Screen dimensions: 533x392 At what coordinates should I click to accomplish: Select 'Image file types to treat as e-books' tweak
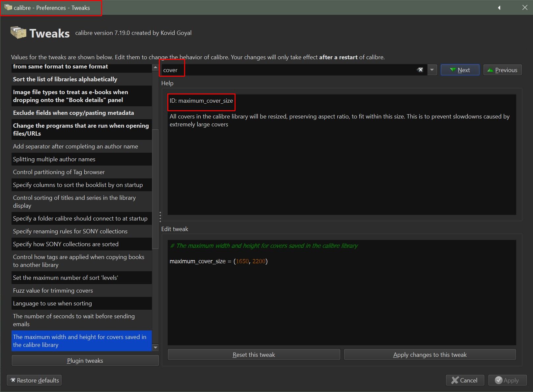pos(82,96)
